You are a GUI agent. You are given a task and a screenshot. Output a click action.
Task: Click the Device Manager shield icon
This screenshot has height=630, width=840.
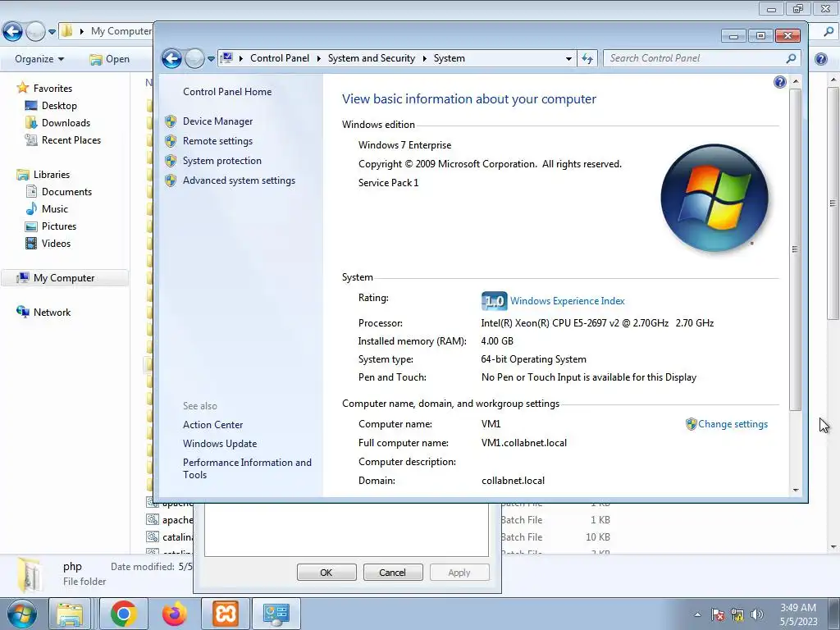[x=171, y=121]
